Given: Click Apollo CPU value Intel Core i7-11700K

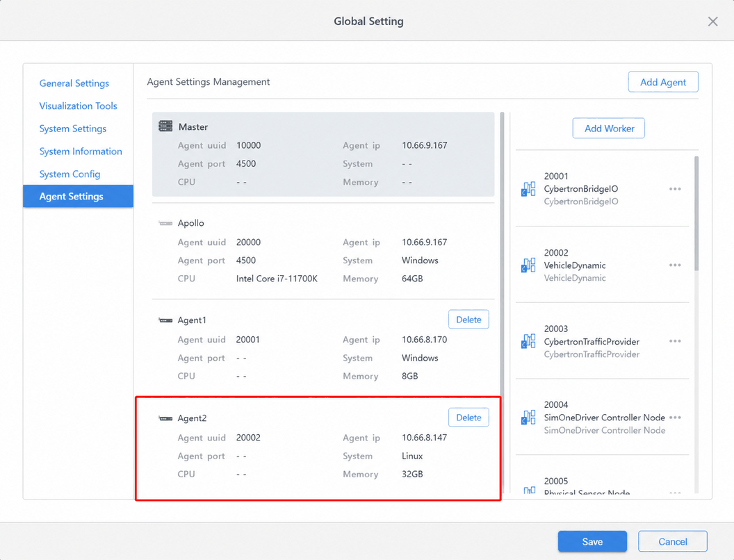Looking at the screenshot, I should pos(277,279).
